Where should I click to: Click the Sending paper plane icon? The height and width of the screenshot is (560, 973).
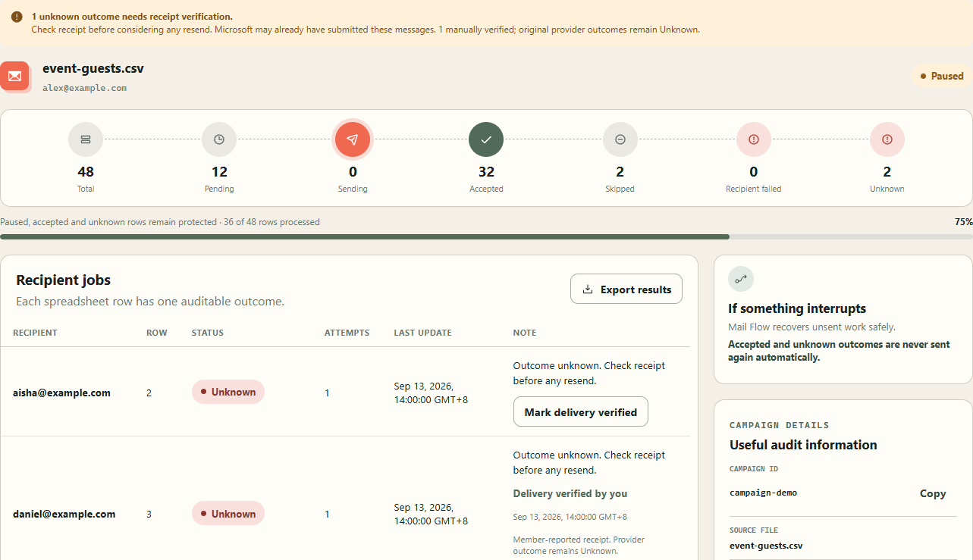(x=353, y=139)
